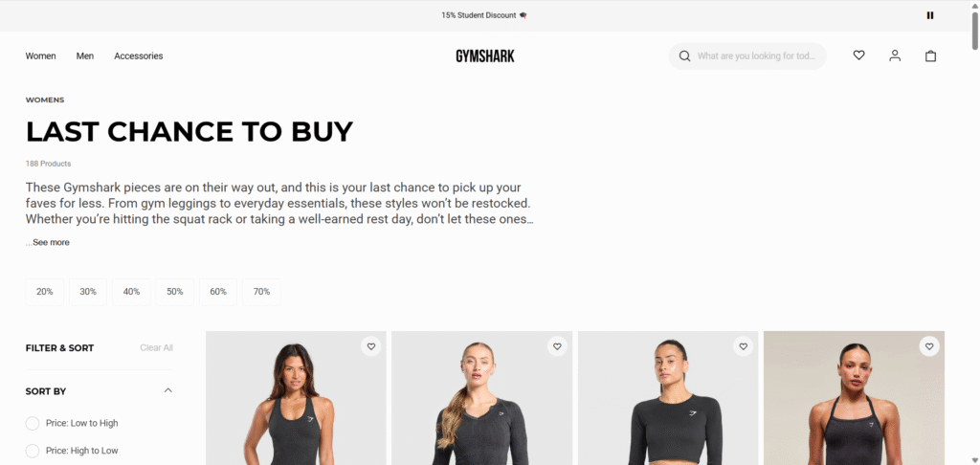
Task: Collapse the Sort By section chevron
Action: coord(167,390)
